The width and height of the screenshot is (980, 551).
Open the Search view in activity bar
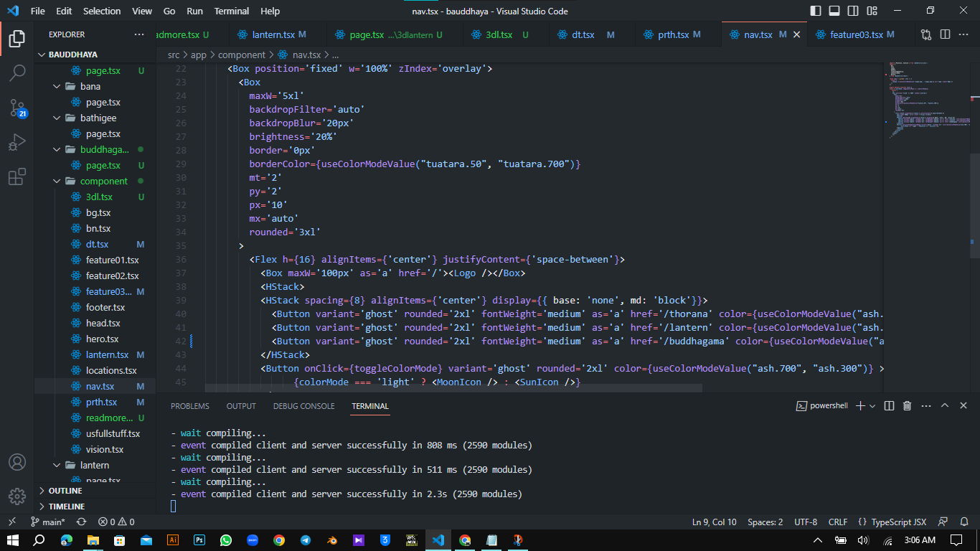tap(17, 73)
